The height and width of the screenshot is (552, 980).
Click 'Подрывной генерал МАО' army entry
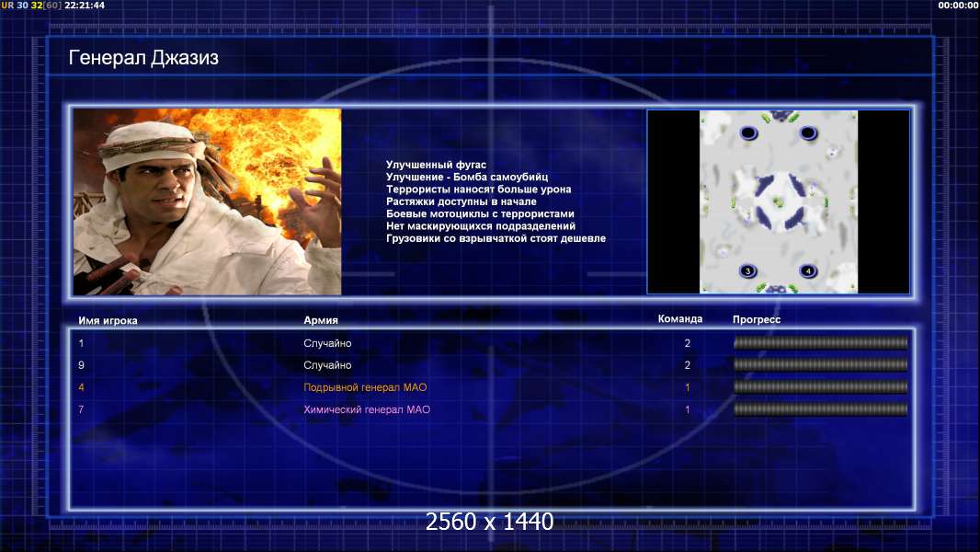tap(365, 387)
